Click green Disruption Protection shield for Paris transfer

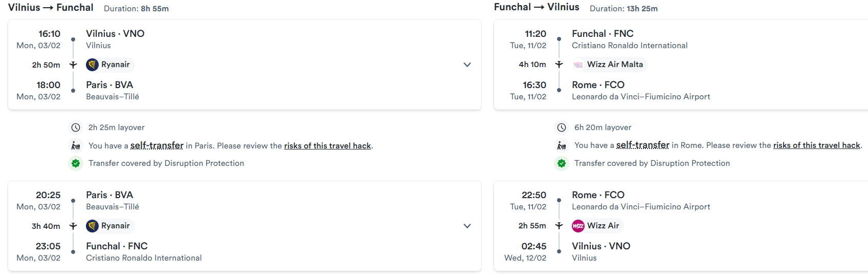pos(76,163)
